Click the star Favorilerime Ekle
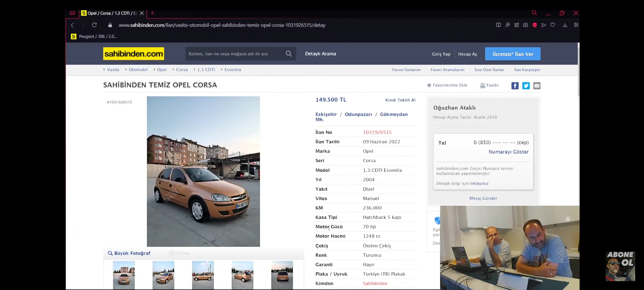The height and width of the screenshot is (290, 644). (447, 85)
